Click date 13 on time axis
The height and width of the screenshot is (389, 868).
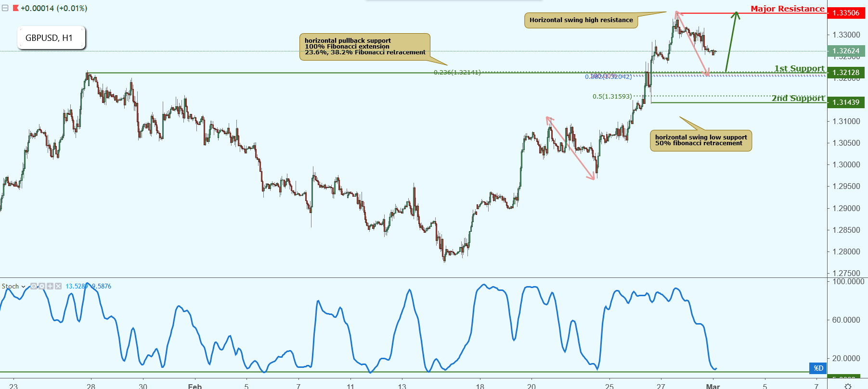tap(402, 386)
